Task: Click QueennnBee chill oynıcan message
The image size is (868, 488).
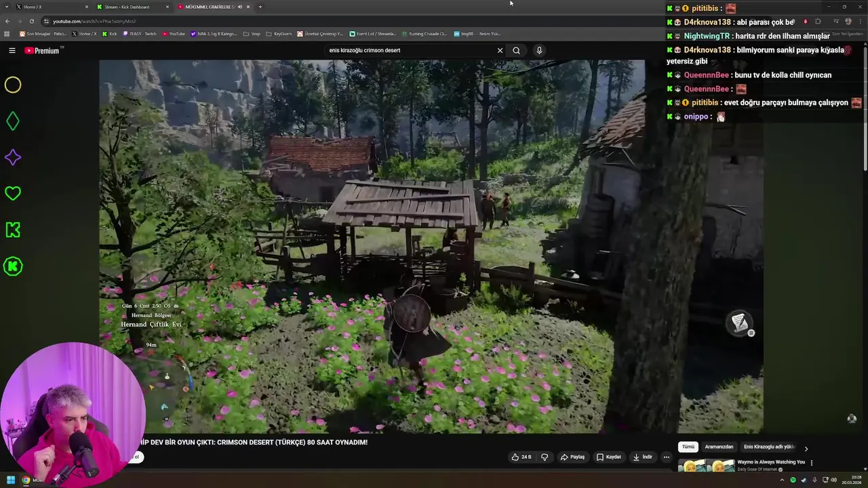Action: [784, 75]
